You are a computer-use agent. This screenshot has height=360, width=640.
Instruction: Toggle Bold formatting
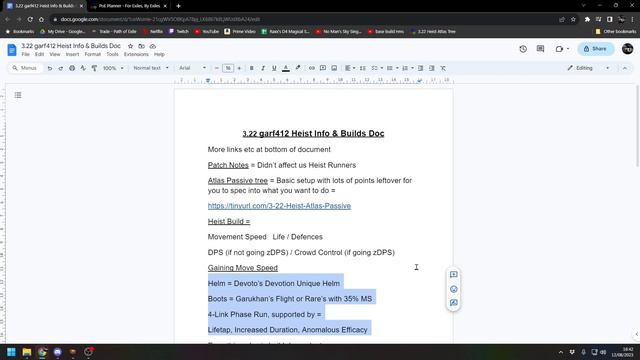coord(251,68)
